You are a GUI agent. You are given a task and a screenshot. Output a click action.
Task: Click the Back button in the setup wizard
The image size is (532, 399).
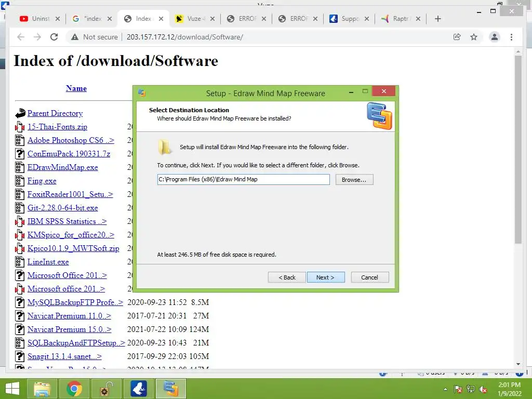[287, 277]
